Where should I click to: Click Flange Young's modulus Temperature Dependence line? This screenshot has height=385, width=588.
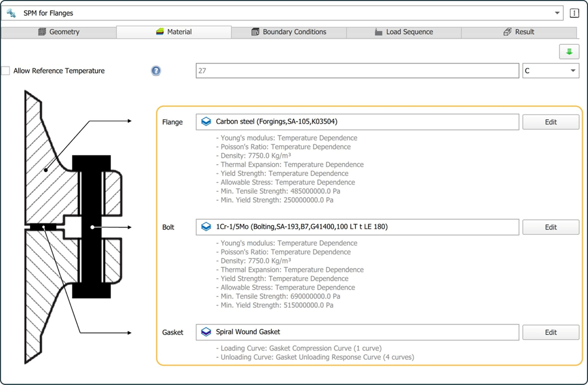pos(287,138)
